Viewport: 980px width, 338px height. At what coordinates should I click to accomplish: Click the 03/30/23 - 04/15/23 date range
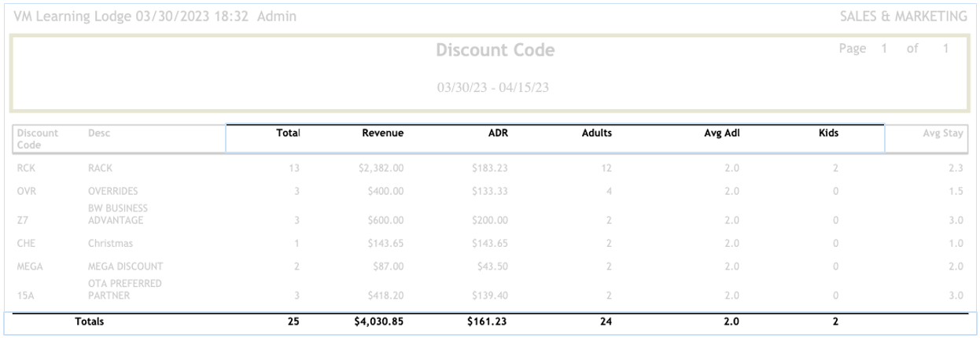pos(493,87)
